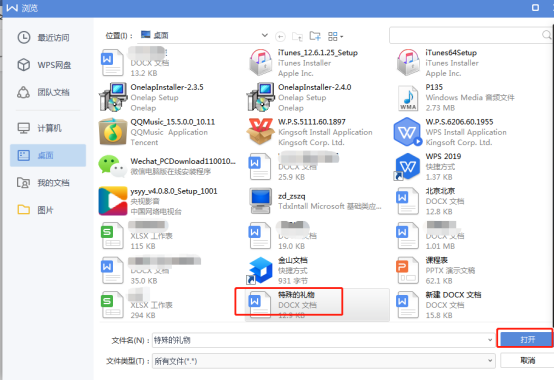Image resolution: width=554 pixels, height=380 pixels.
Task: Click the file name text P135
Action: (x=434, y=87)
